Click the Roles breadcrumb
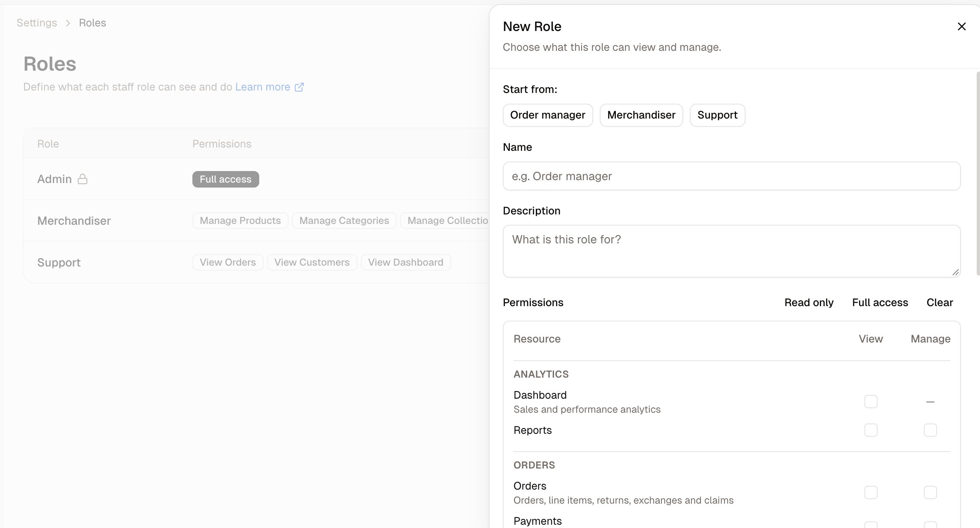Viewport: 980px width, 528px height. point(92,23)
